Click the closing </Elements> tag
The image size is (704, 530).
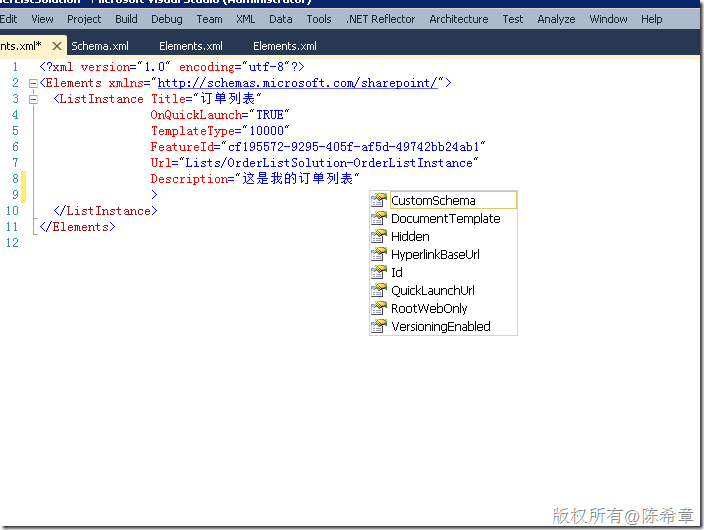tap(77, 227)
